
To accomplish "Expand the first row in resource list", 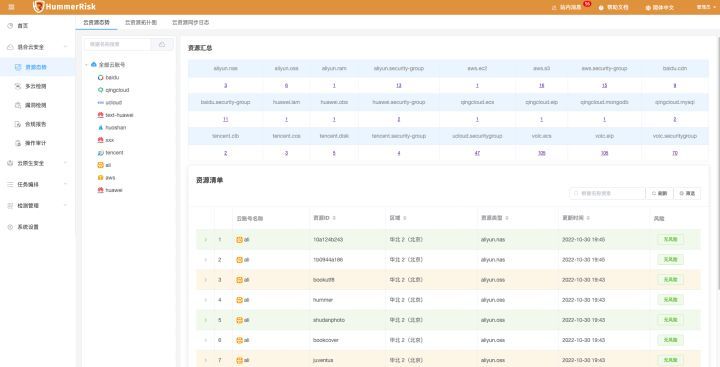I will click(x=205, y=240).
